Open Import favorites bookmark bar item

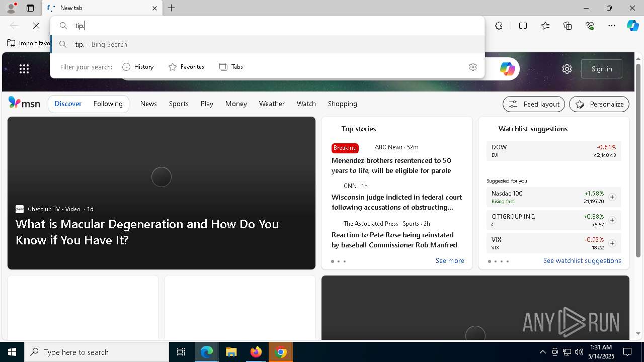(x=28, y=43)
